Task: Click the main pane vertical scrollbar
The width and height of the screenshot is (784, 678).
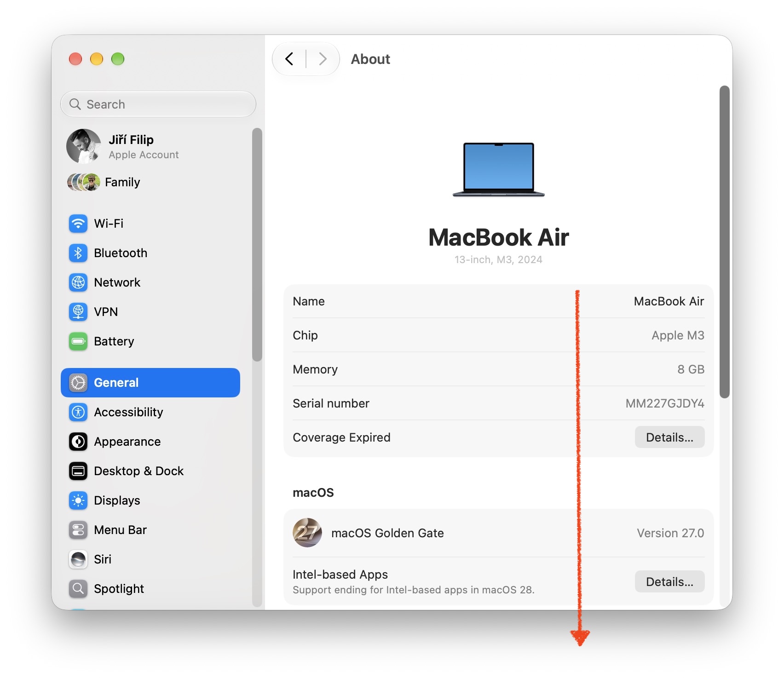Action: point(725,242)
